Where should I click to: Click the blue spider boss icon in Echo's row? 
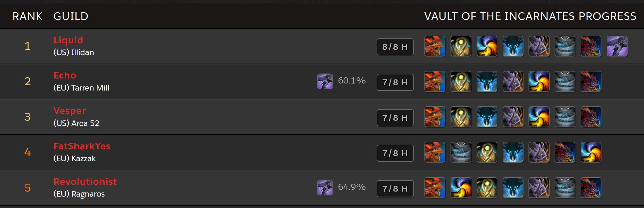(x=487, y=81)
